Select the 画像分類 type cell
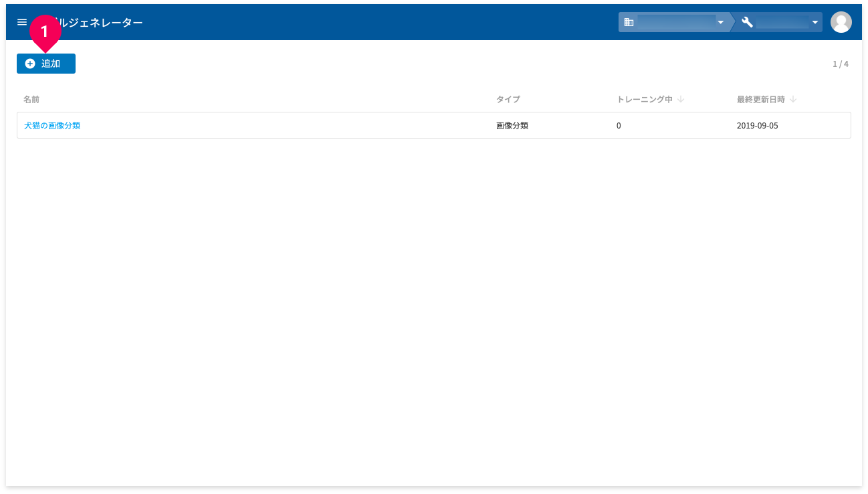 coord(512,125)
